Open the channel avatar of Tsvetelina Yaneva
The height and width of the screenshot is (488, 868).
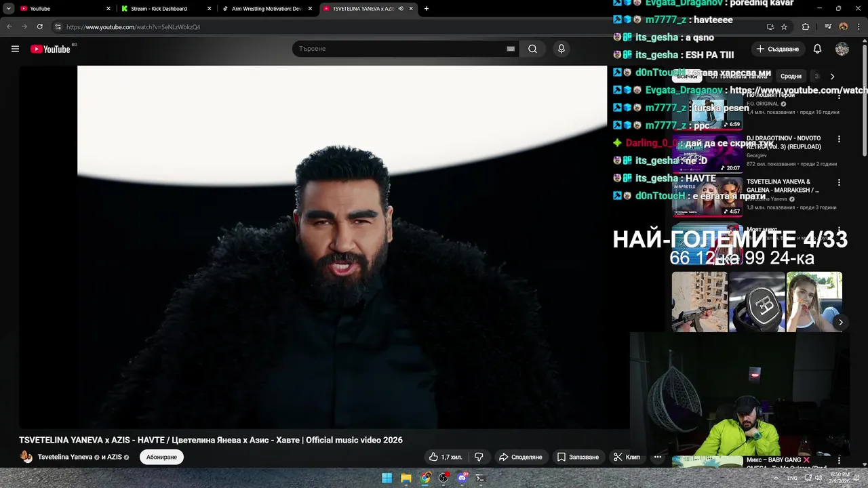26,457
